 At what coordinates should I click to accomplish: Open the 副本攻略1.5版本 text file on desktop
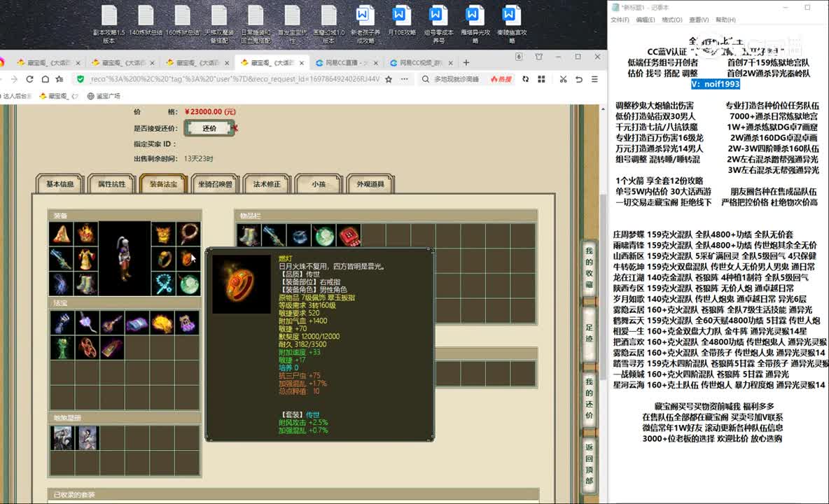[x=109, y=24]
